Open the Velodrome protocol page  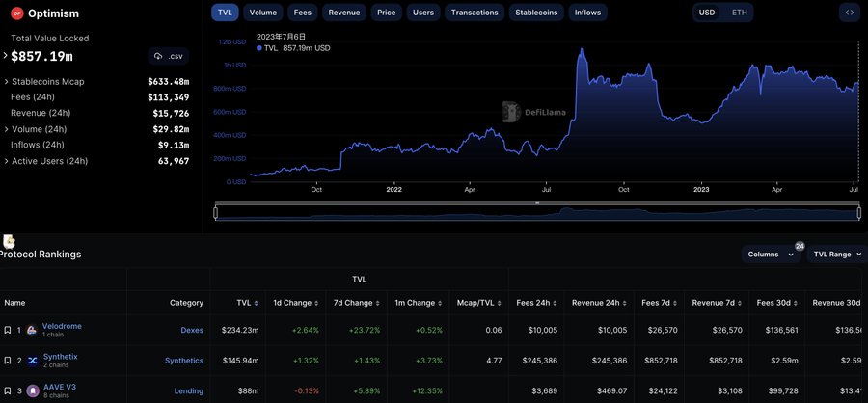click(62, 326)
